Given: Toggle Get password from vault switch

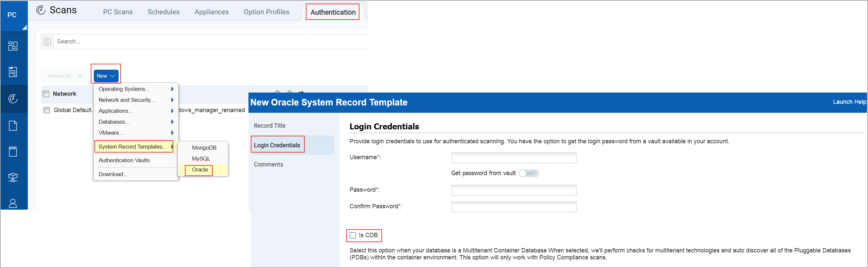Looking at the screenshot, I should (528, 173).
